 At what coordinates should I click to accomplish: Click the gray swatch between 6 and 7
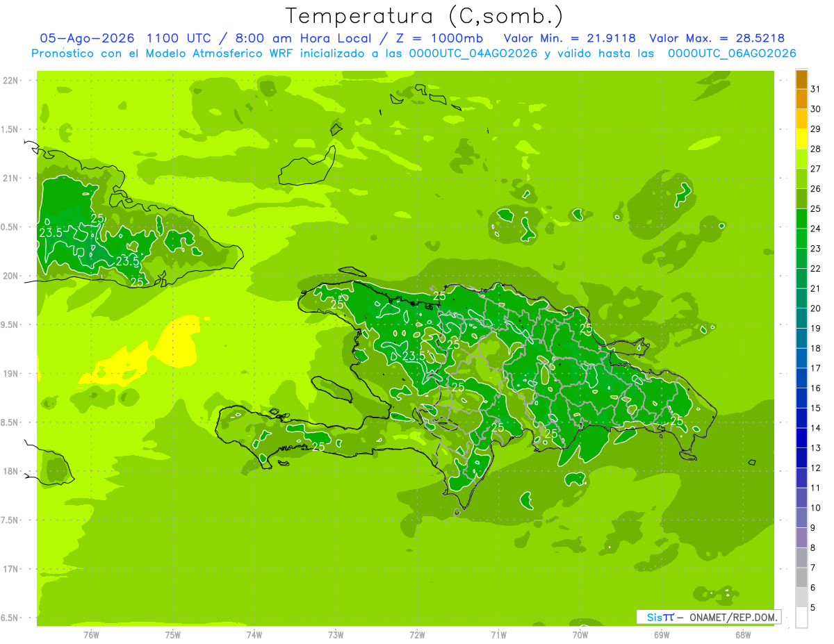801,577
